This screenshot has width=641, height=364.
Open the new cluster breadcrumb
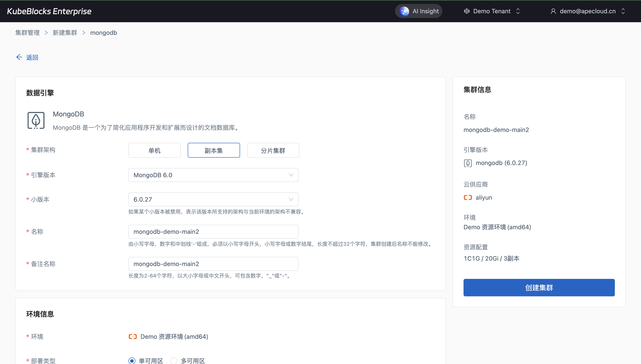[x=65, y=33]
